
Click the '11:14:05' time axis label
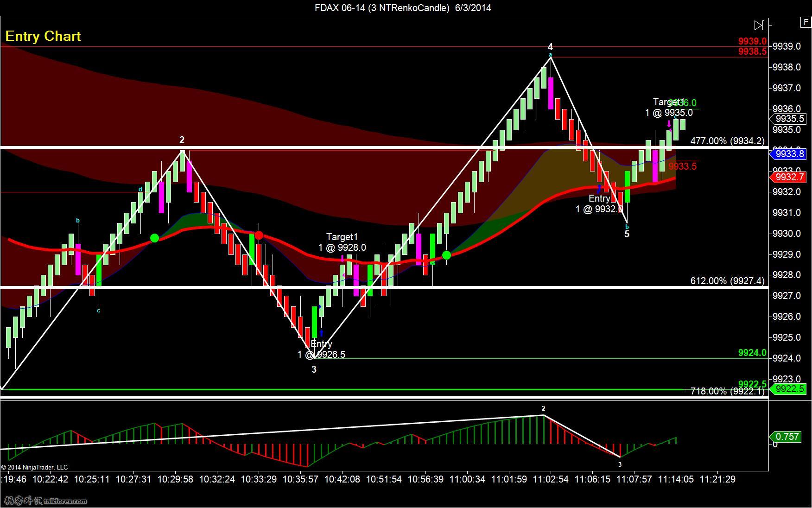click(676, 479)
